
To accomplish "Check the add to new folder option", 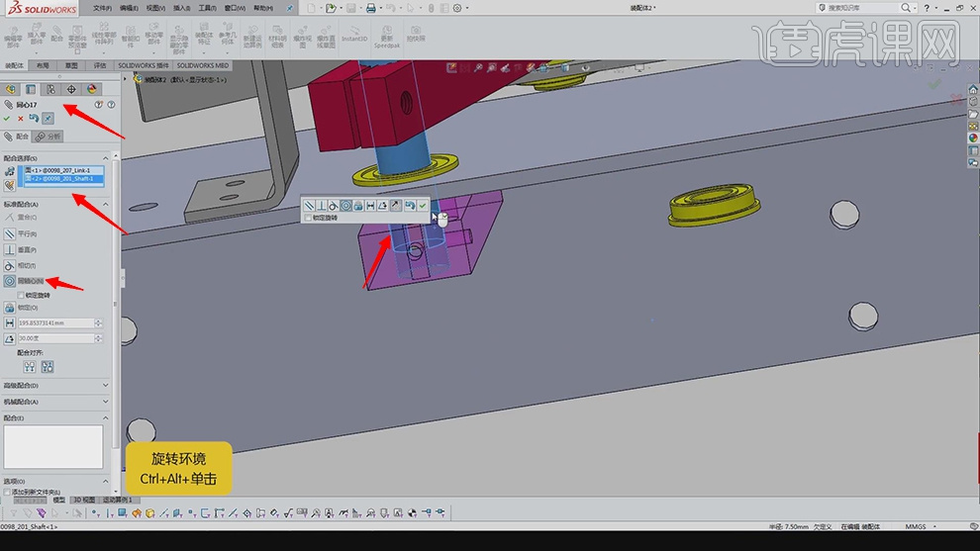I will [9, 492].
